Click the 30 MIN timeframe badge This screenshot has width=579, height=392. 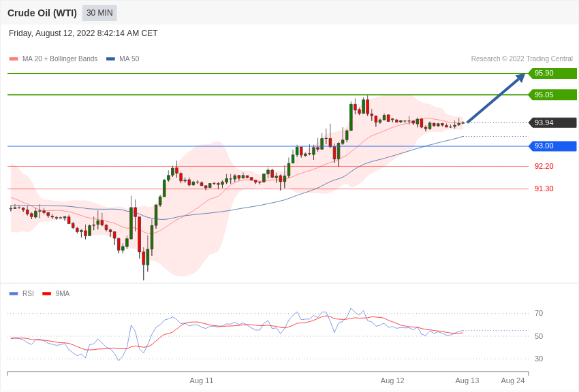[99, 13]
